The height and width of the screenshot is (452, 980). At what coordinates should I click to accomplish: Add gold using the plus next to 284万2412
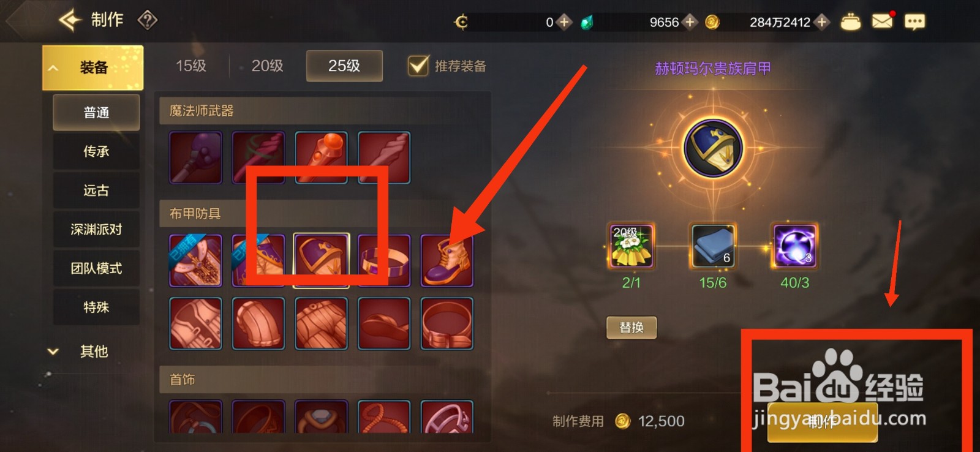822,22
